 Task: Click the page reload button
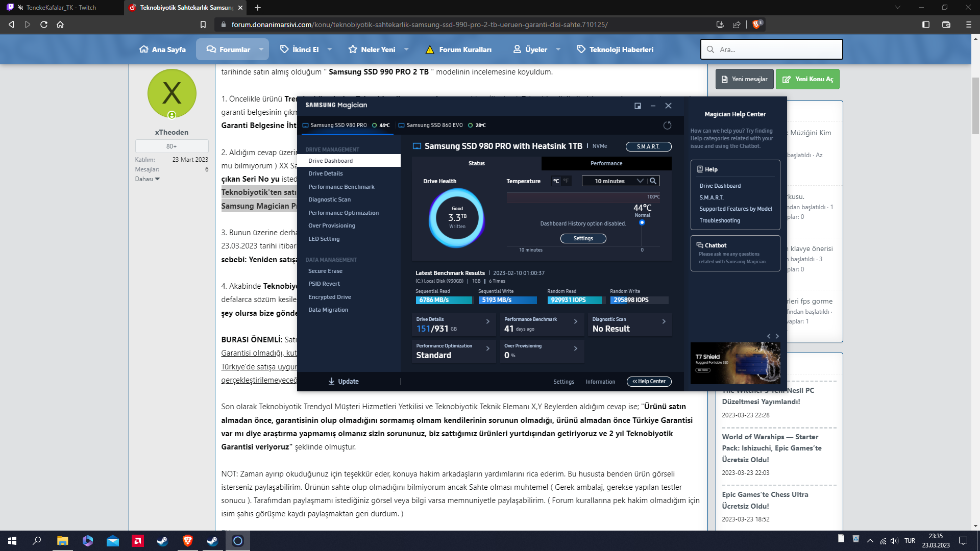pos(44,24)
